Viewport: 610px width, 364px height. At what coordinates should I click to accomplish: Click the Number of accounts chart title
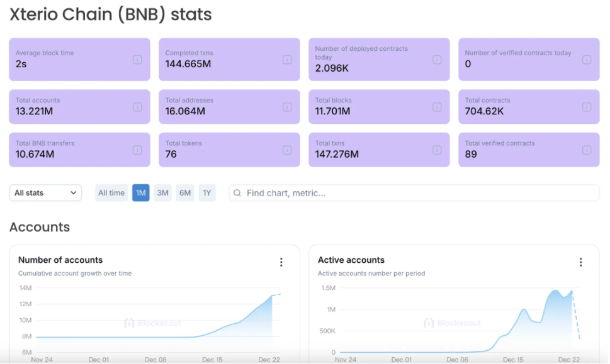click(x=60, y=260)
